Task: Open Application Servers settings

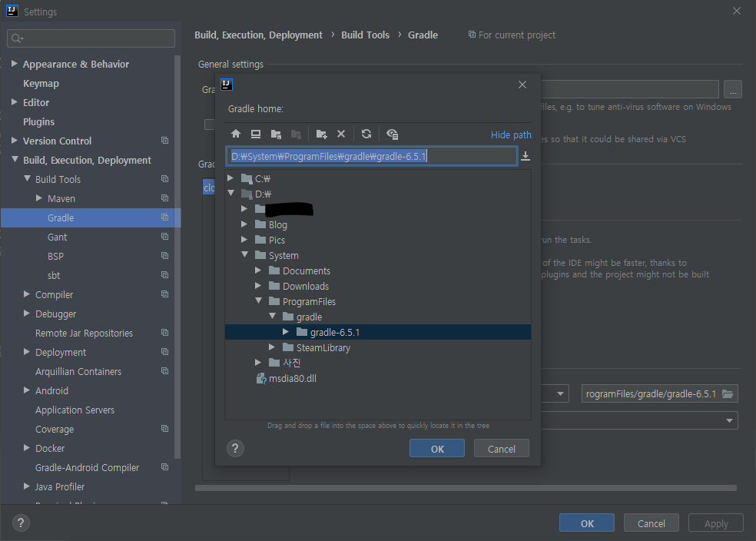Action: [x=75, y=410]
